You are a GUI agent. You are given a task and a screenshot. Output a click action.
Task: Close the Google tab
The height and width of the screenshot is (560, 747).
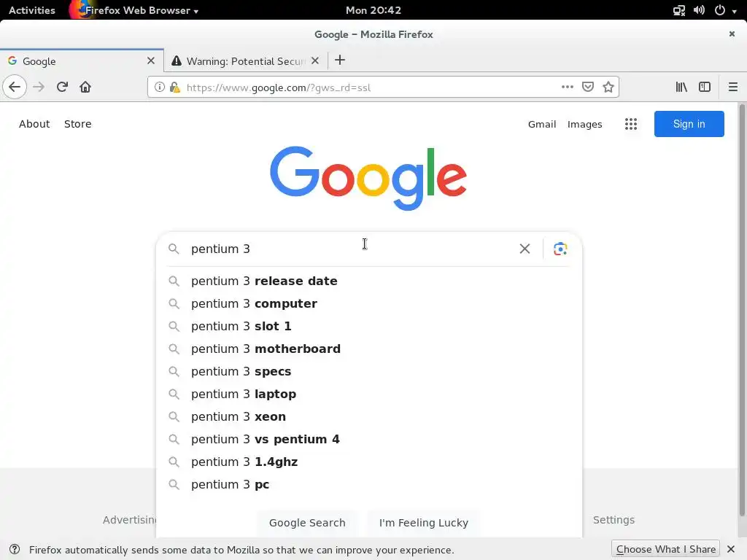tap(151, 61)
